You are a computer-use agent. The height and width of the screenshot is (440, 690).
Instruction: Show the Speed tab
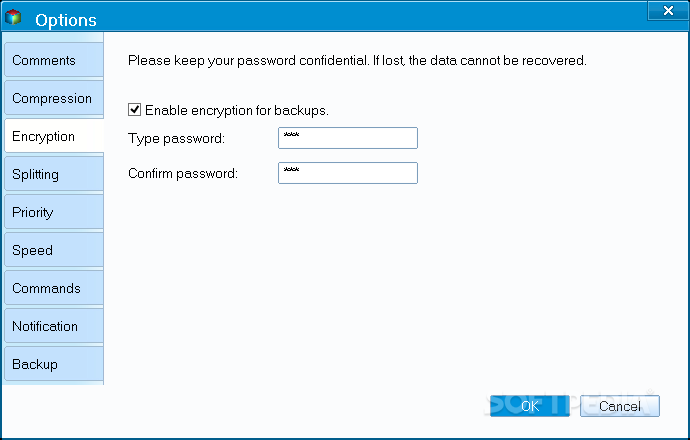[x=52, y=251]
